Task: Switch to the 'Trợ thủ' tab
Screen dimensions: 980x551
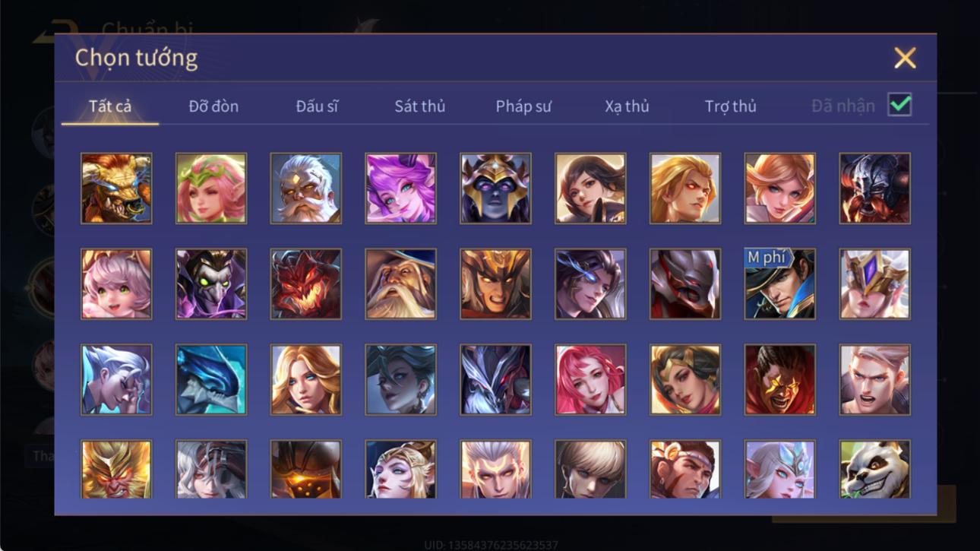Action: 730,106
